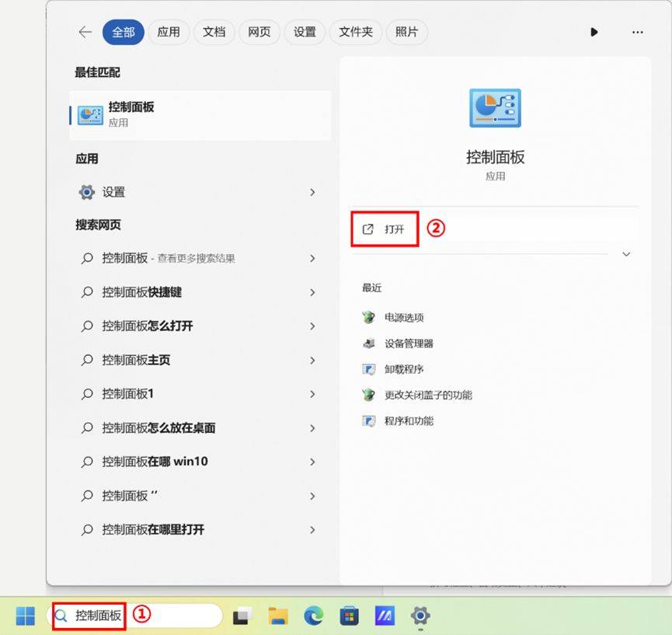Expand the 设置 app result chevron

click(x=312, y=192)
